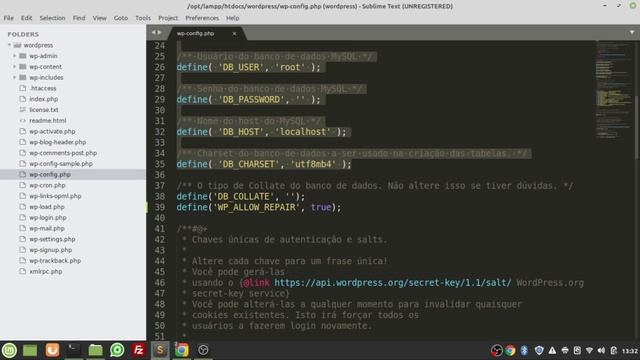Open the terminal from the taskbar
Screen dimensions: 640x360
tap(73, 350)
